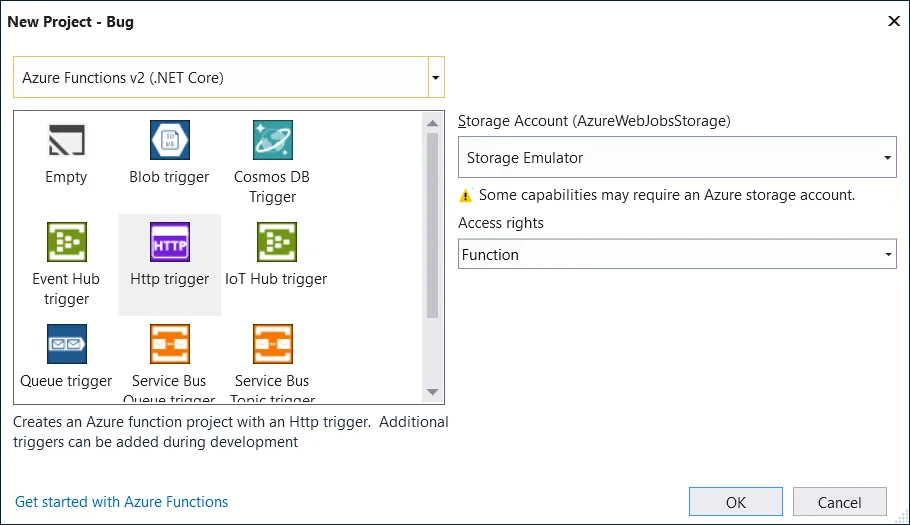The height and width of the screenshot is (525, 910).
Task: Open the Access rights dropdown
Action: pyautogui.click(x=887, y=255)
